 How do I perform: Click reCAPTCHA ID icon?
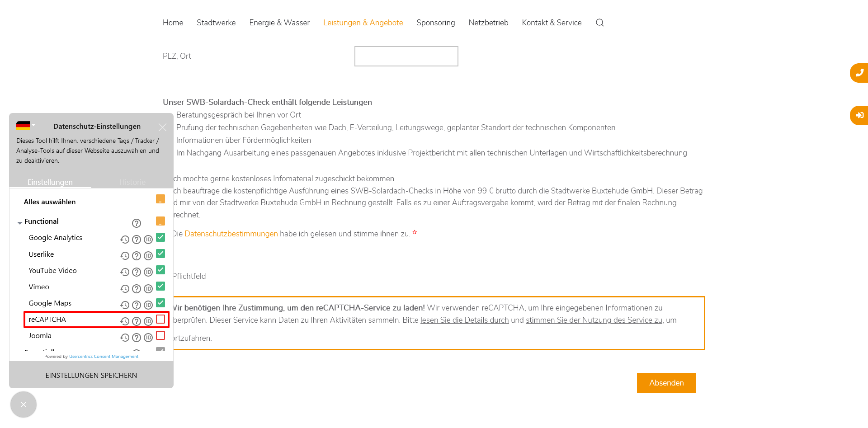pyautogui.click(x=148, y=321)
